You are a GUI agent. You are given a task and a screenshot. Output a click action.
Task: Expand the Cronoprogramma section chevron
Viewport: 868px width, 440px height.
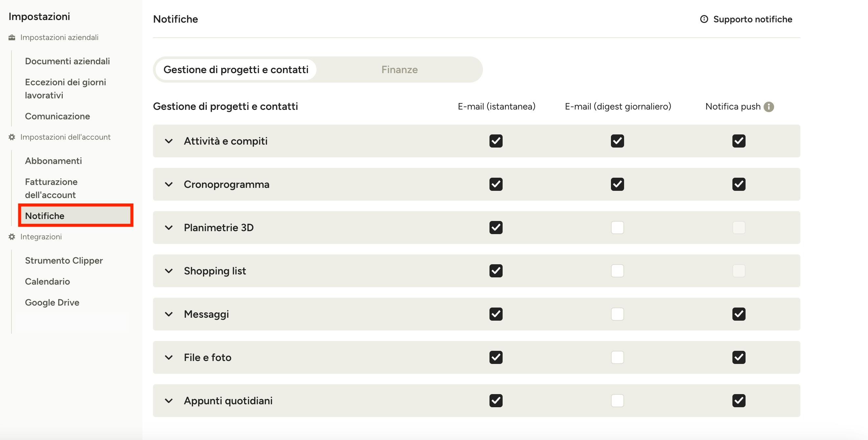169,184
